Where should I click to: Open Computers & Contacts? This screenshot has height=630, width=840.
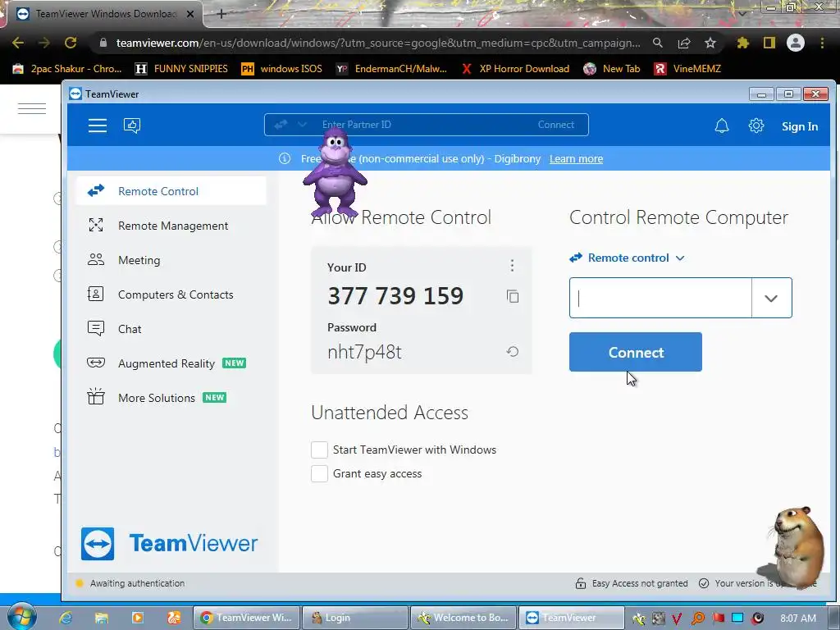[x=171, y=294]
